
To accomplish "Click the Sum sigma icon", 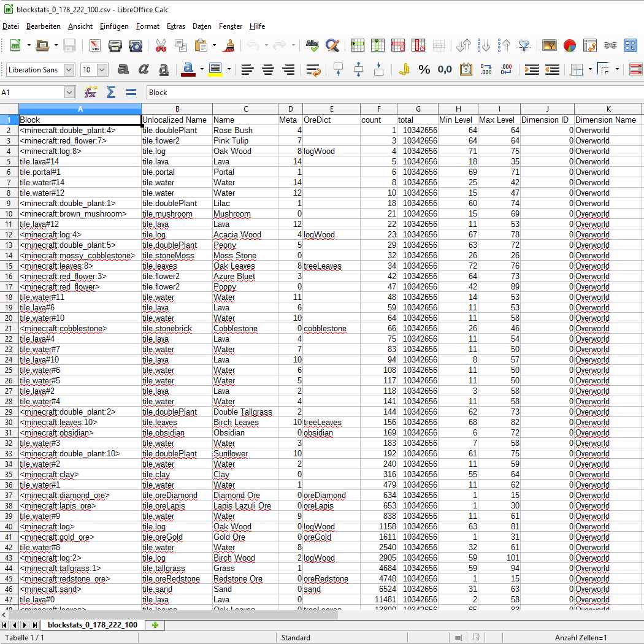I will 110,93.
